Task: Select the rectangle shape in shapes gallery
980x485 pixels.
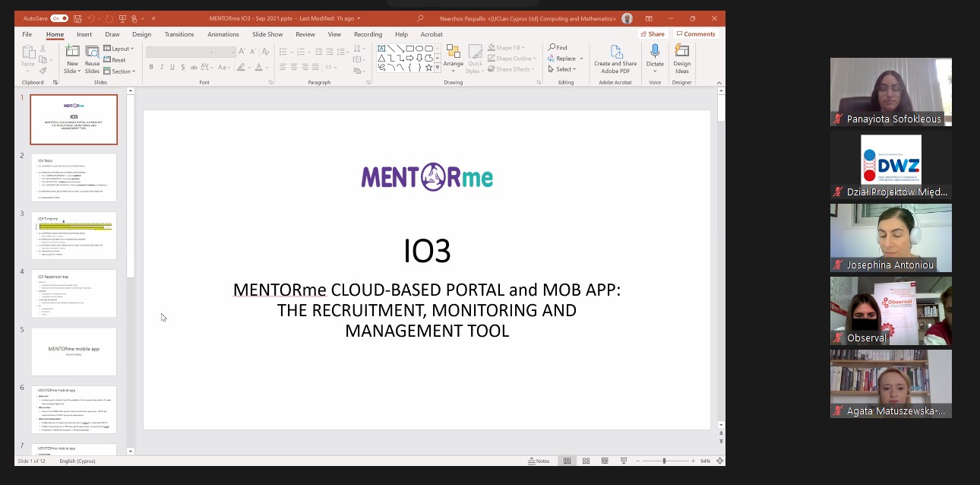Action: click(x=410, y=49)
